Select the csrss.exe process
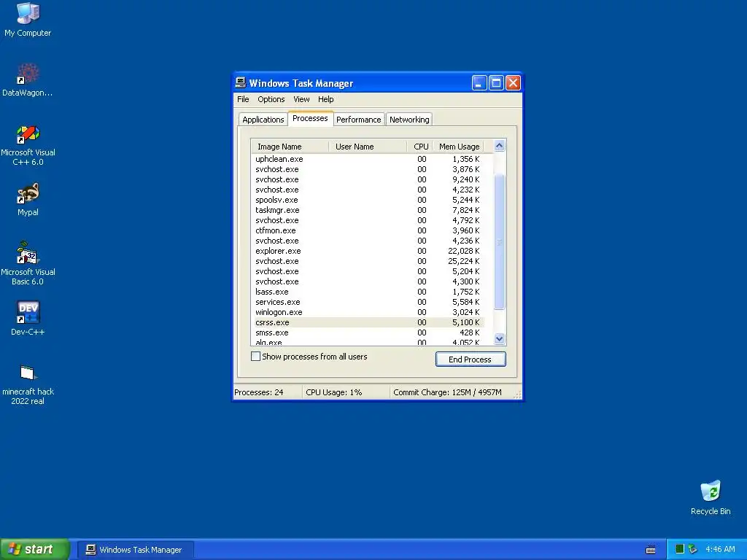747x560 pixels. (368, 322)
